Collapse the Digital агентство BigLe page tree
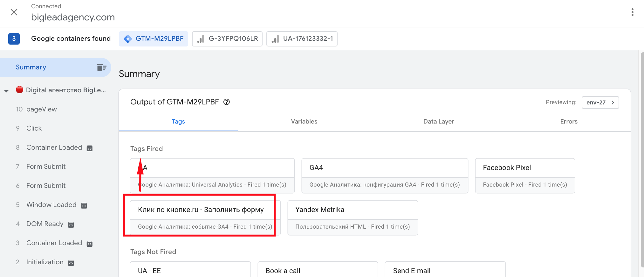This screenshot has height=277, width=644. [6, 91]
